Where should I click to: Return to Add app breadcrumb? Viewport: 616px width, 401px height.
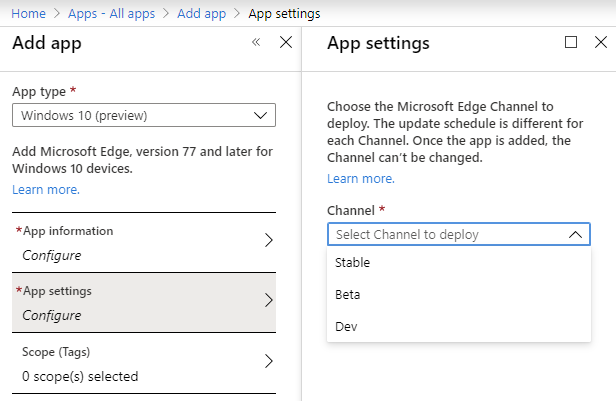(202, 13)
